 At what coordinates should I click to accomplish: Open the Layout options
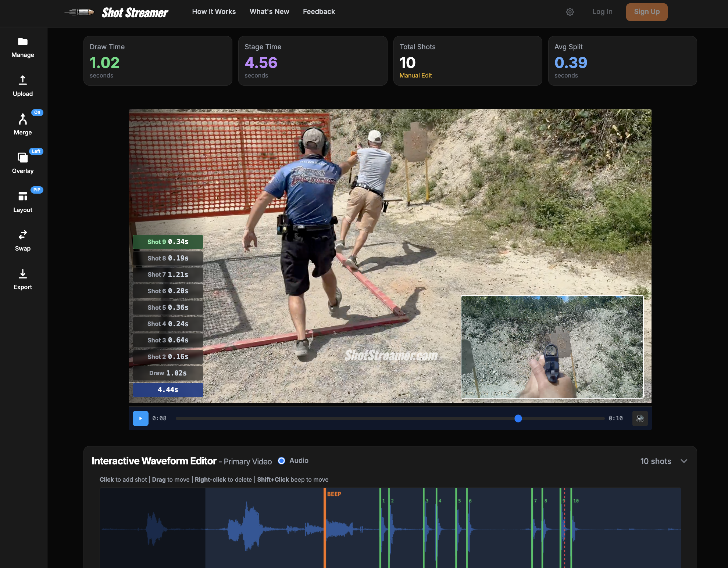coord(23,201)
